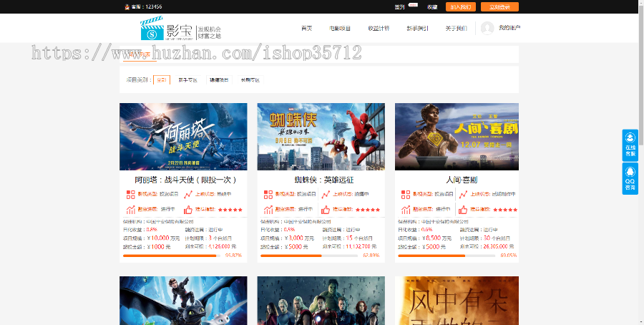This screenshot has width=644, height=325.
Task: Click the five-star rating on the 蜘蛛侠 card
Action: pos(368,210)
